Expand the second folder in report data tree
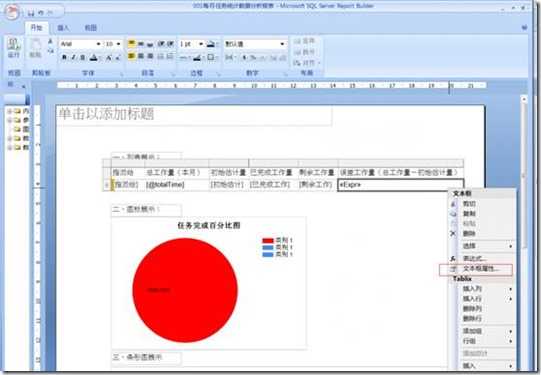Viewport: 541px width, 375px height. pos(10,120)
